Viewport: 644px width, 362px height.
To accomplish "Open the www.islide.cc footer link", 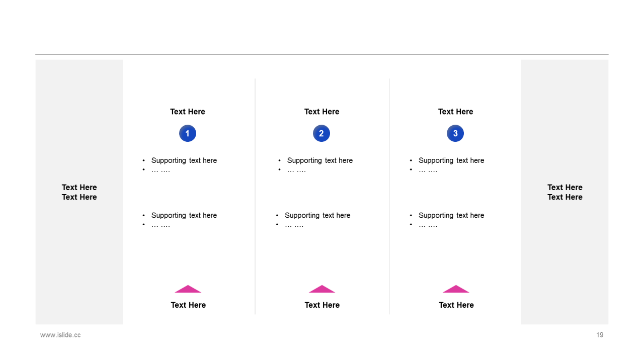I will tap(60, 335).
